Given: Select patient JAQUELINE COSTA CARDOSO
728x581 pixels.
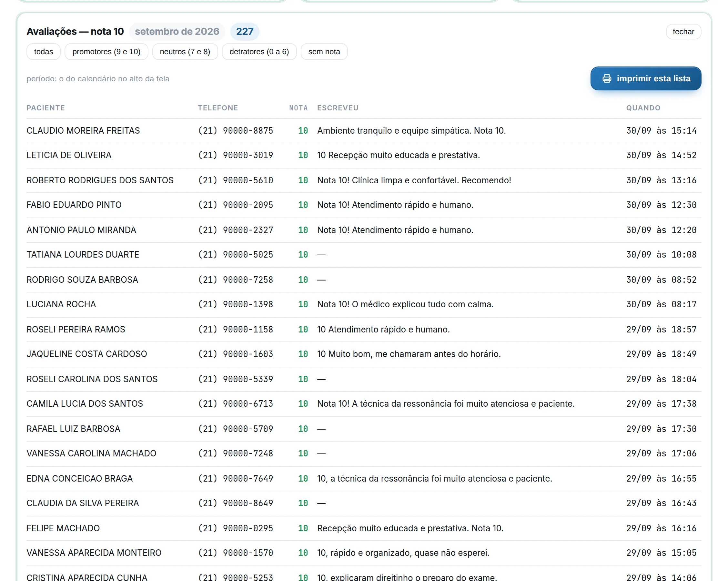Looking at the screenshot, I should click(87, 354).
